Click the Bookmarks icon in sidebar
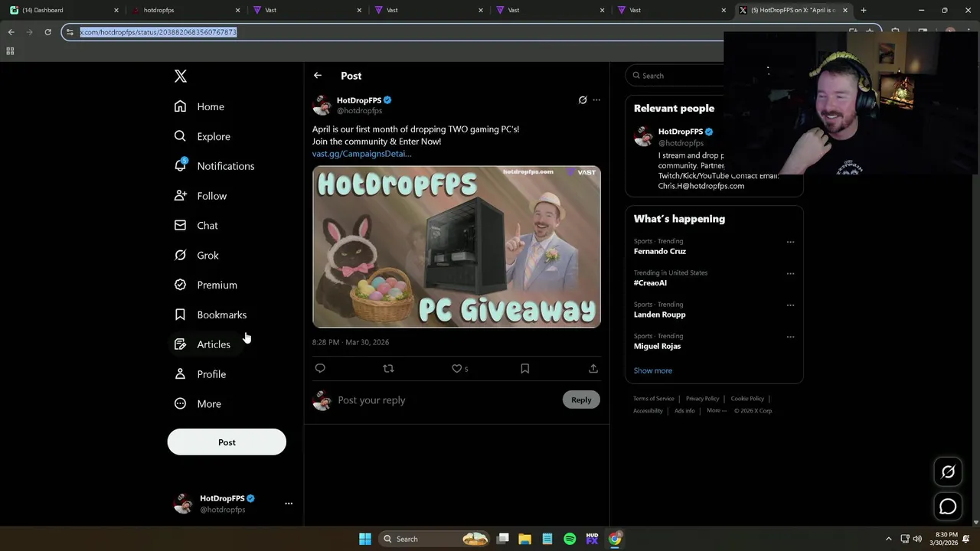Image resolution: width=980 pixels, height=551 pixels. click(180, 315)
